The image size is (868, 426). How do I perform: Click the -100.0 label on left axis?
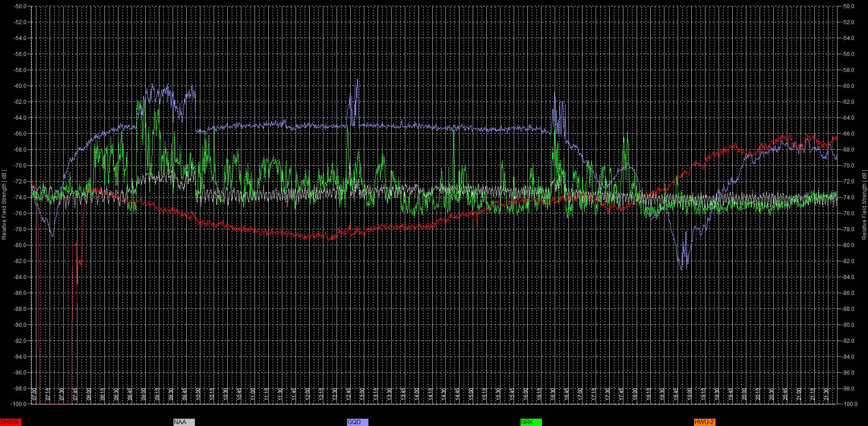pyautogui.click(x=19, y=404)
